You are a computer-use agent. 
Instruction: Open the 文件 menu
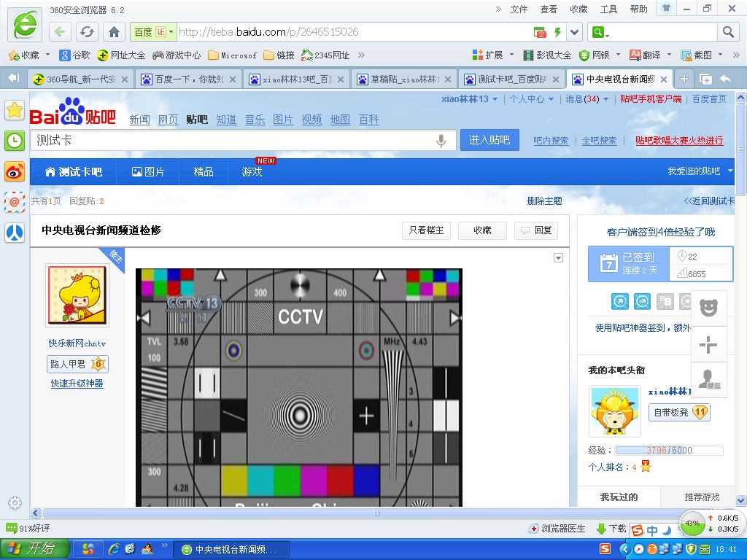click(x=519, y=9)
